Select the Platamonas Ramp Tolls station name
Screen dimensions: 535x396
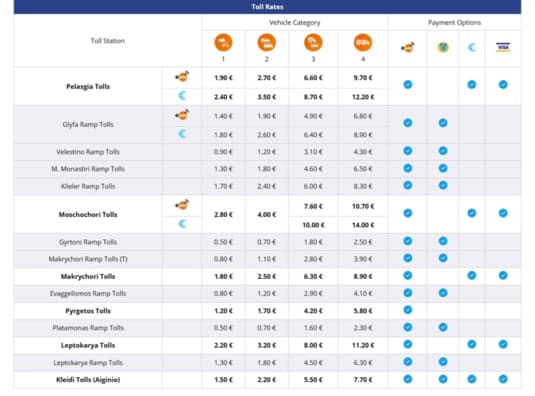(88, 328)
